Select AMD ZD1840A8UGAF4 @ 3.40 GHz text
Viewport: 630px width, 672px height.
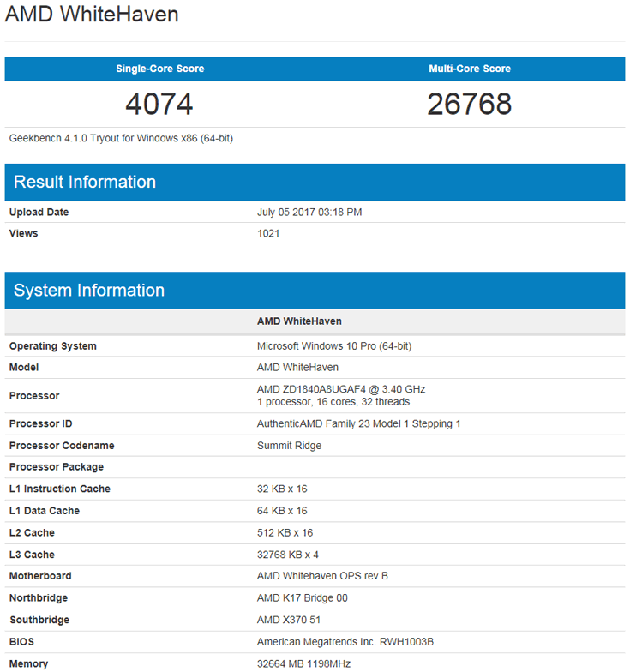pos(341,389)
